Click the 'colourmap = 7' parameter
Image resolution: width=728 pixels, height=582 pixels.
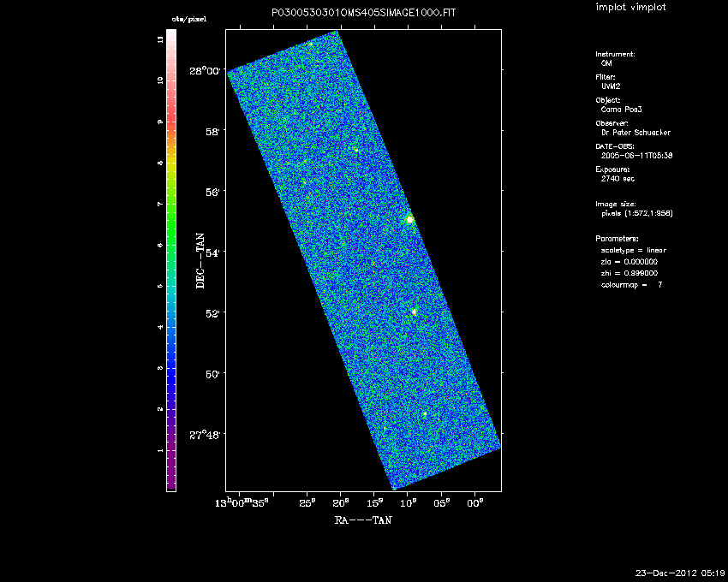[x=632, y=285]
